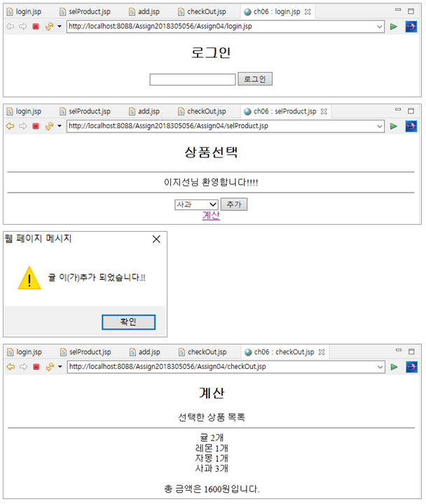Viewport: 426px width, 504px height.
Task: Expand URL history dropdown in login.jsp browser
Action: click(x=380, y=27)
